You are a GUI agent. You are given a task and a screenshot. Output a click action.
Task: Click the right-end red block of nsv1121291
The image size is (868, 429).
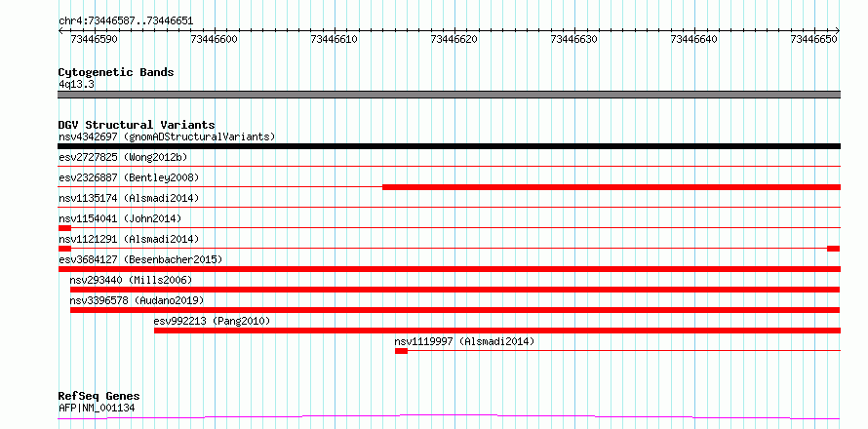point(834,249)
